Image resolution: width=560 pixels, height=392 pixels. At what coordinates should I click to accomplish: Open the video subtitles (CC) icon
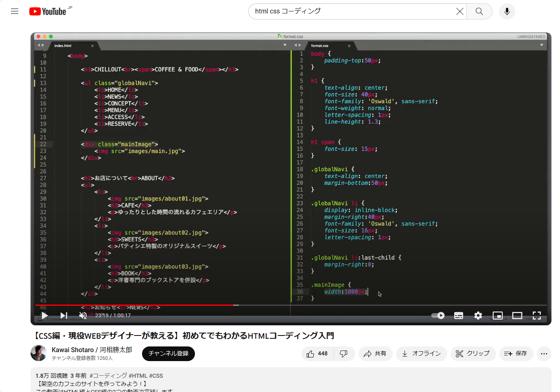coord(458,315)
